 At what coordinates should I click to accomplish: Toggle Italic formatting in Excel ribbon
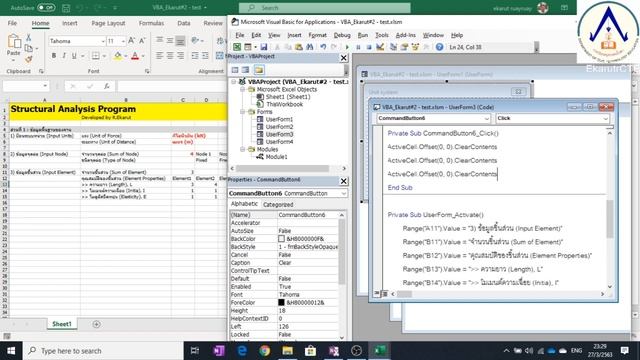pos(64,56)
